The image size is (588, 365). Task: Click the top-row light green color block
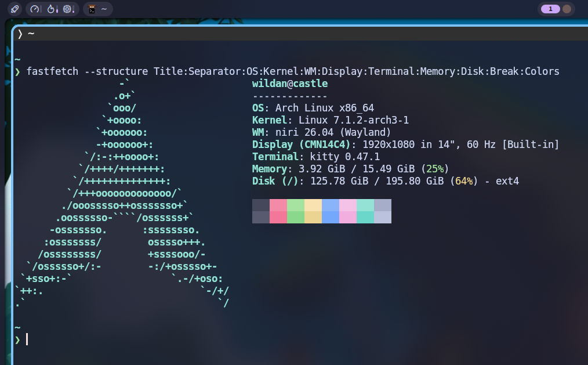(x=296, y=205)
